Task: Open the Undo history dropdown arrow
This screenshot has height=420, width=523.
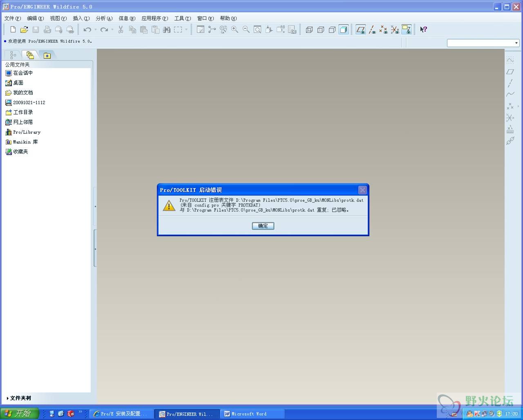Action: tap(96, 29)
